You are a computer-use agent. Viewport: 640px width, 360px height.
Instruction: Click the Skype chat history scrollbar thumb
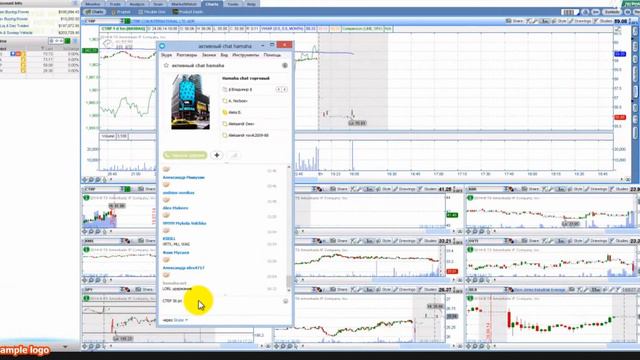point(289,281)
